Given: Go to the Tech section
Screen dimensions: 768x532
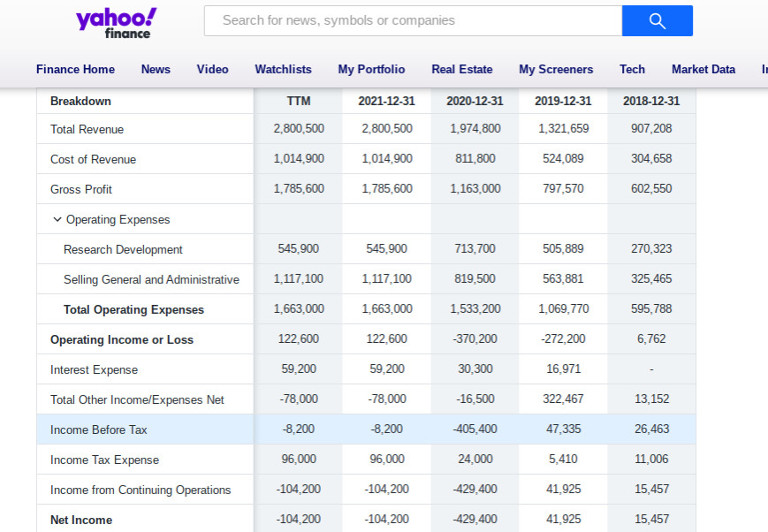Looking at the screenshot, I should (x=632, y=69).
